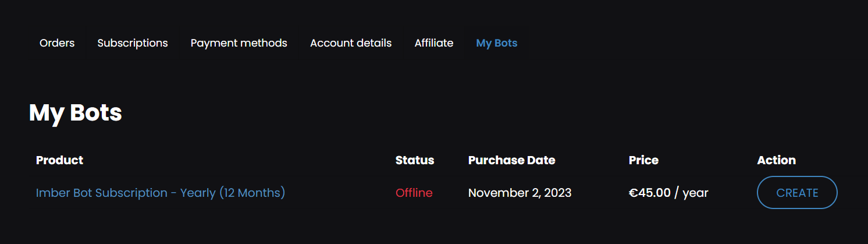Image resolution: width=868 pixels, height=244 pixels.
Task: Click the word 'Yearly' in subscription name
Action: tap(198, 193)
